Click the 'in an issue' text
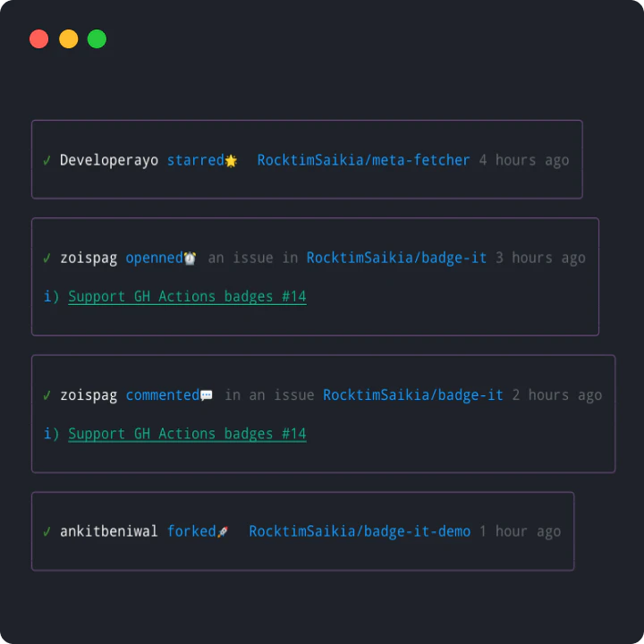 269,395
